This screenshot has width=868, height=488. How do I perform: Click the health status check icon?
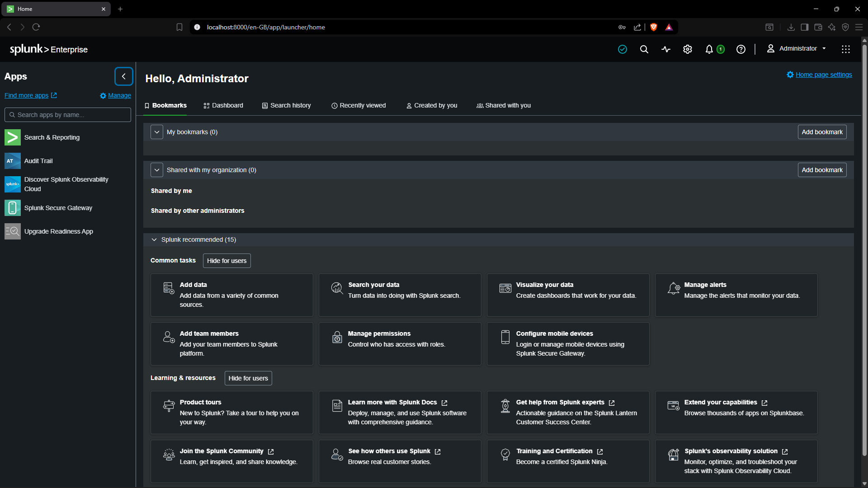623,49
